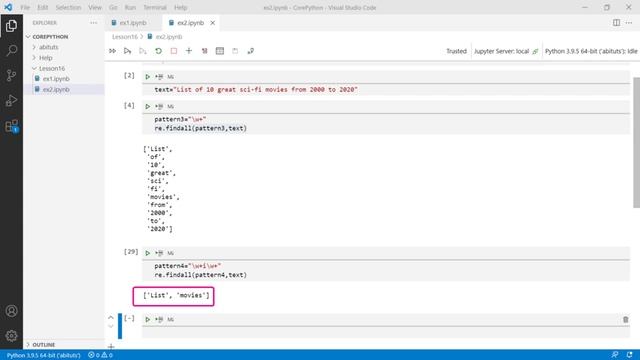Select the Python 3.9.5 kernel picker
Image resolution: width=640 pixels, height=360 pixels.
pos(591,51)
